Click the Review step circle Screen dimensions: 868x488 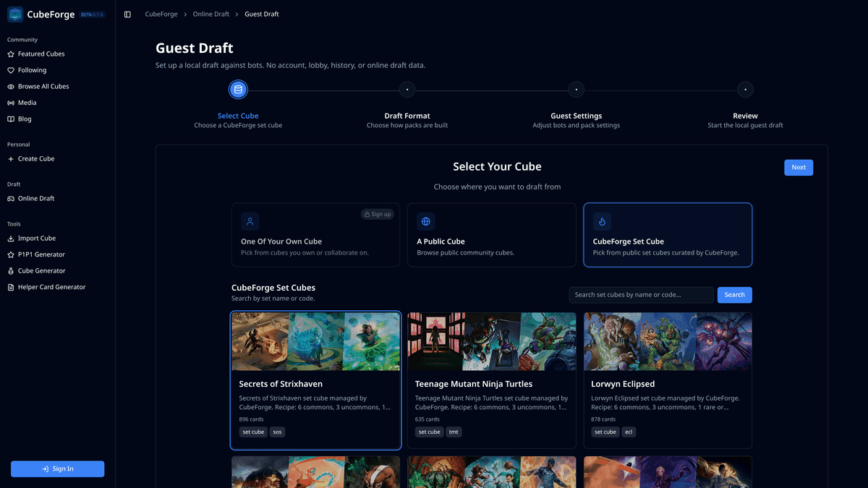click(745, 90)
